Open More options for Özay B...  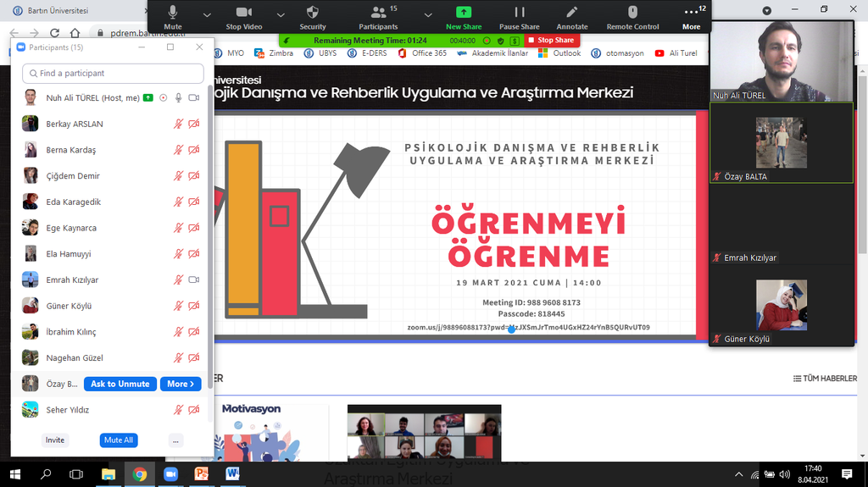click(181, 384)
